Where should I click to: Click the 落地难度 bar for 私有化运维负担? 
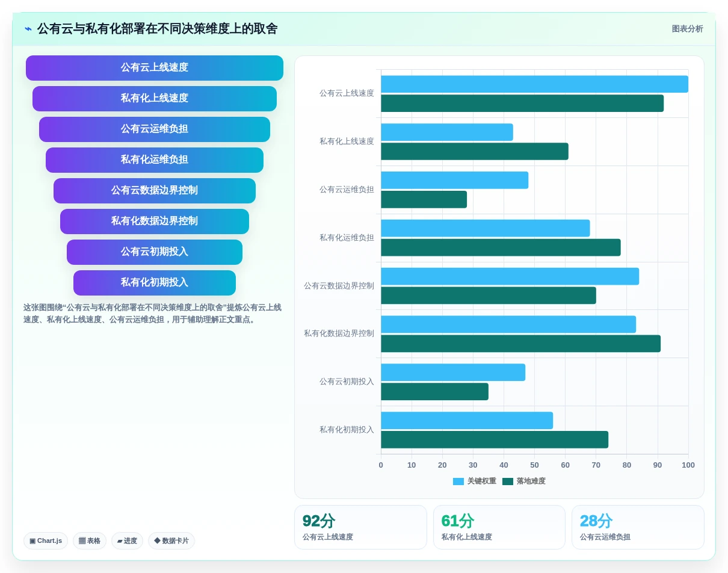(501, 247)
